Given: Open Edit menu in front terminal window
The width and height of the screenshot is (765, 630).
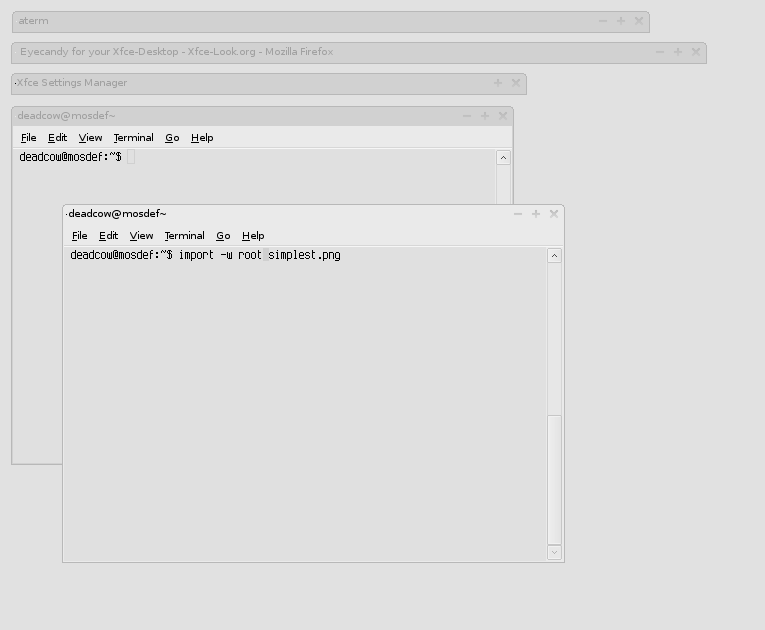Looking at the screenshot, I should click(x=108, y=236).
